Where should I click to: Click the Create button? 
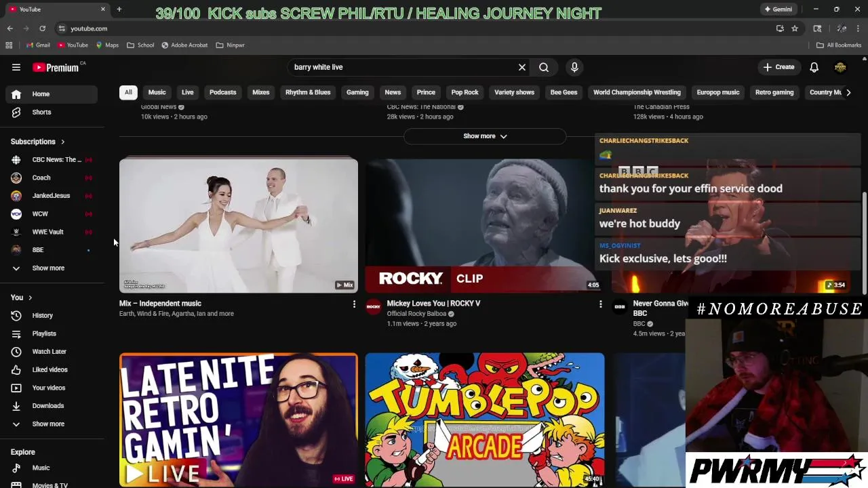[x=778, y=67]
